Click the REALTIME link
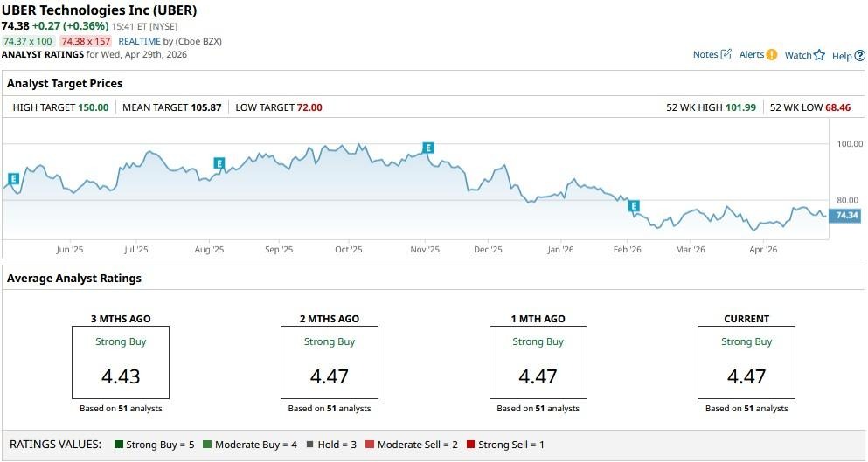Image resolution: width=868 pixels, height=462 pixels. click(139, 41)
